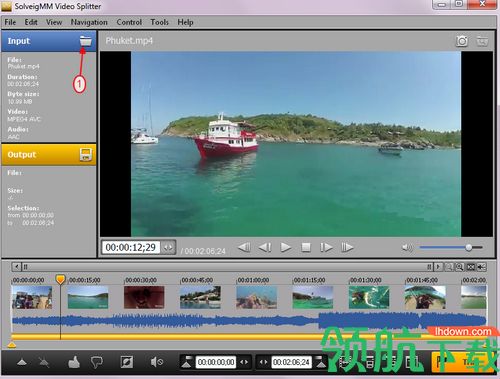Mute audio with the speaker icon beside the volume slider
Screen dimensions: 500x379
(407, 247)
